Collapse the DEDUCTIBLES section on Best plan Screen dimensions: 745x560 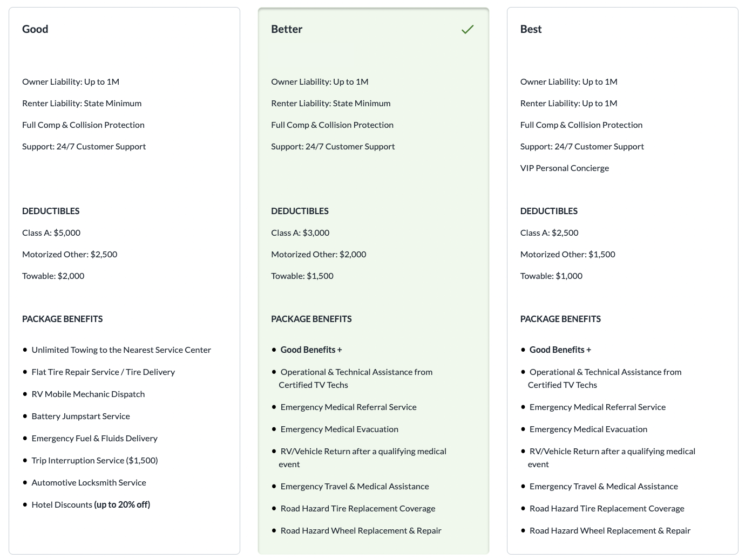(x=549, y=211)
